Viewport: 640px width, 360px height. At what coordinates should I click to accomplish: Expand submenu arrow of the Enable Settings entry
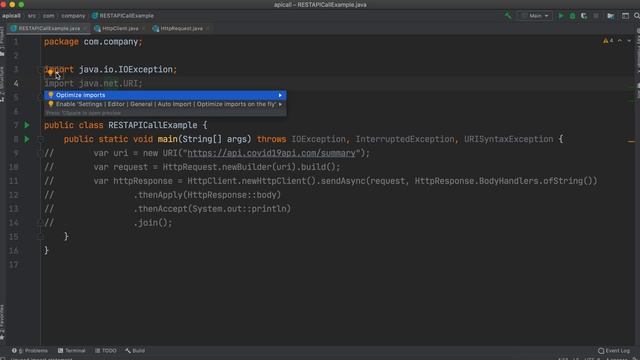tap(280, 104)
